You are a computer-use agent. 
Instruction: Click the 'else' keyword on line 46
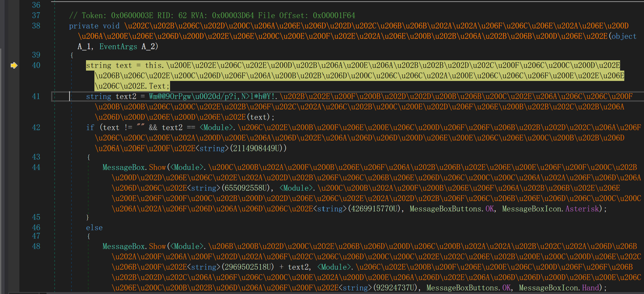click(x=94, y=228)
